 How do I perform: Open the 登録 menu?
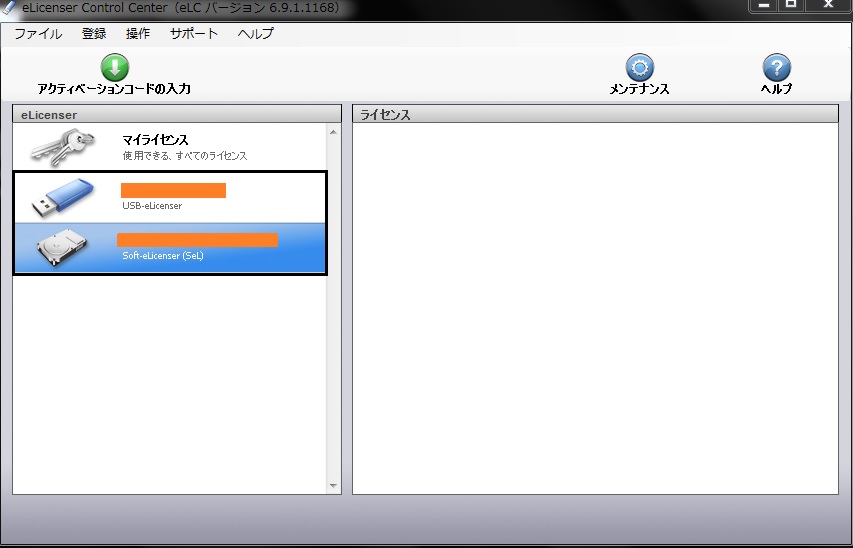(94, 34)
